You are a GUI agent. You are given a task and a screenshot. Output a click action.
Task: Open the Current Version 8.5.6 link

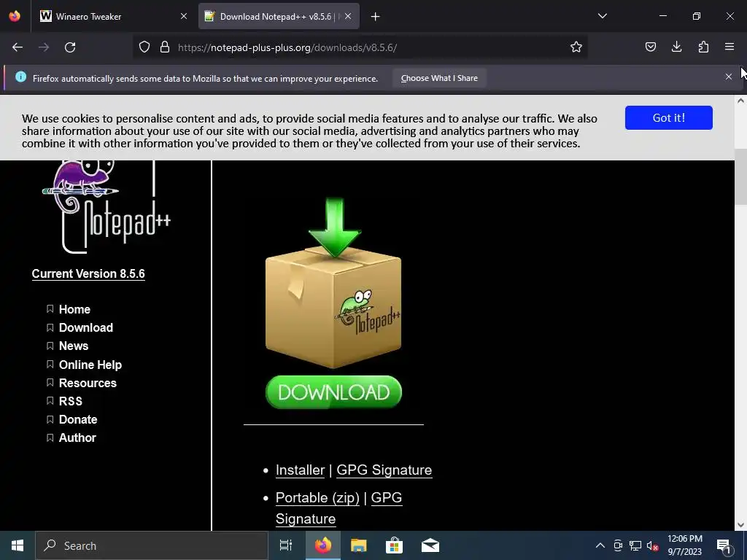coord(88,274)
